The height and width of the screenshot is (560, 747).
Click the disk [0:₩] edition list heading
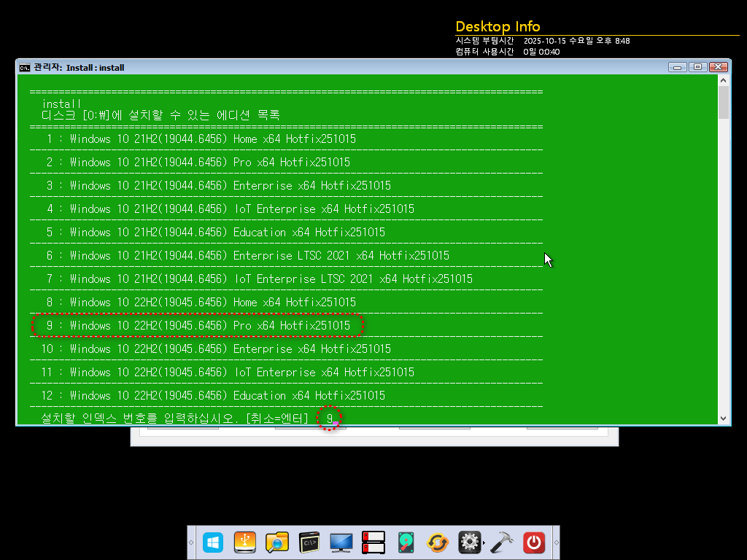[160, 115]
